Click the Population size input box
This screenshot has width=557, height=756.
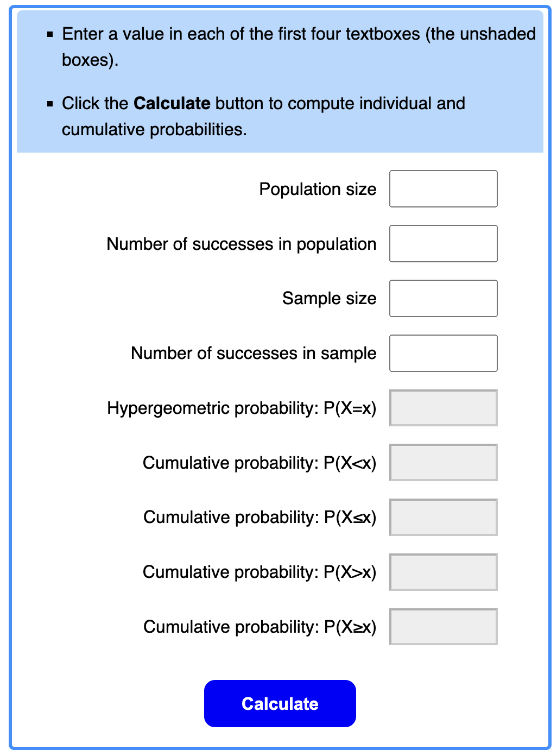pos(443,188)
